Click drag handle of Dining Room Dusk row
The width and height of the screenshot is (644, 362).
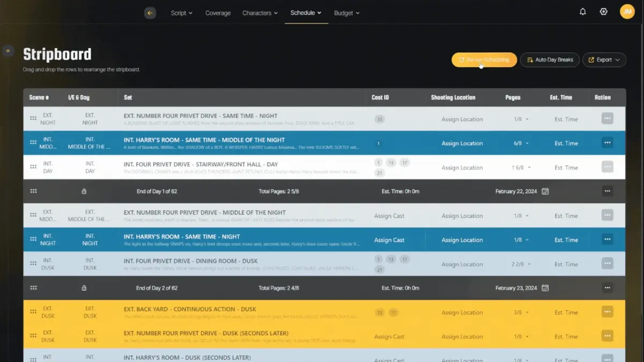(33, 264)
